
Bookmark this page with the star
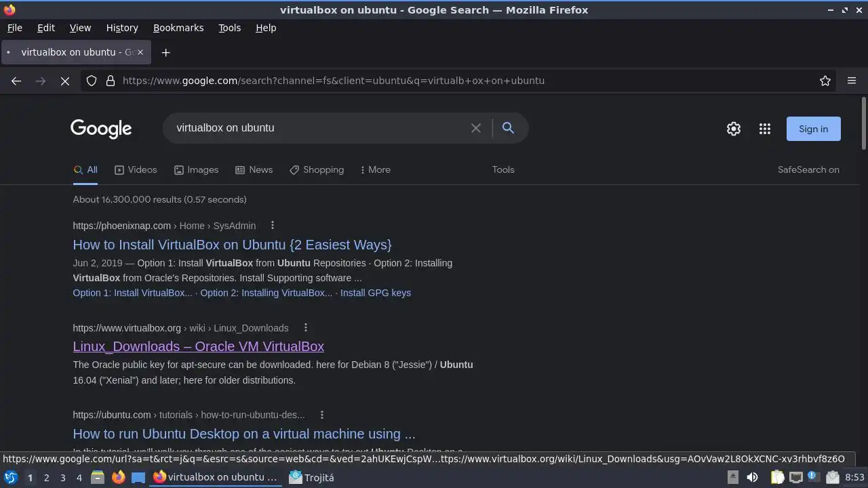[x=825, y=81]
